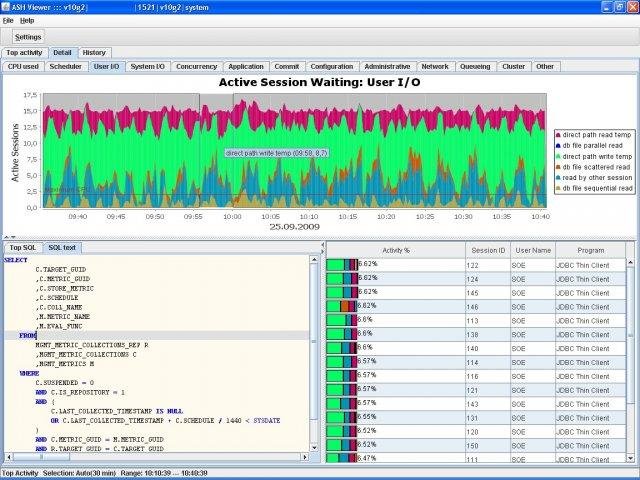Click the Session ID column header
Screen dimensions: 640x480
coord(488,249)
